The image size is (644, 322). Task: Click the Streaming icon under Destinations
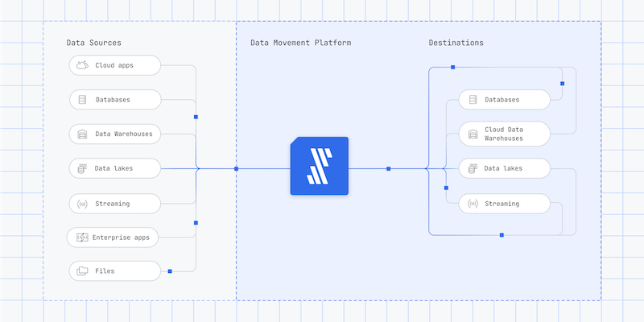473,204
